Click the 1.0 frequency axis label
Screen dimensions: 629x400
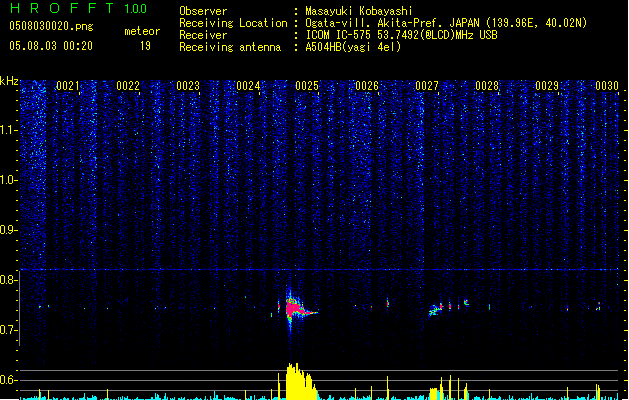[x=9, y=180]
